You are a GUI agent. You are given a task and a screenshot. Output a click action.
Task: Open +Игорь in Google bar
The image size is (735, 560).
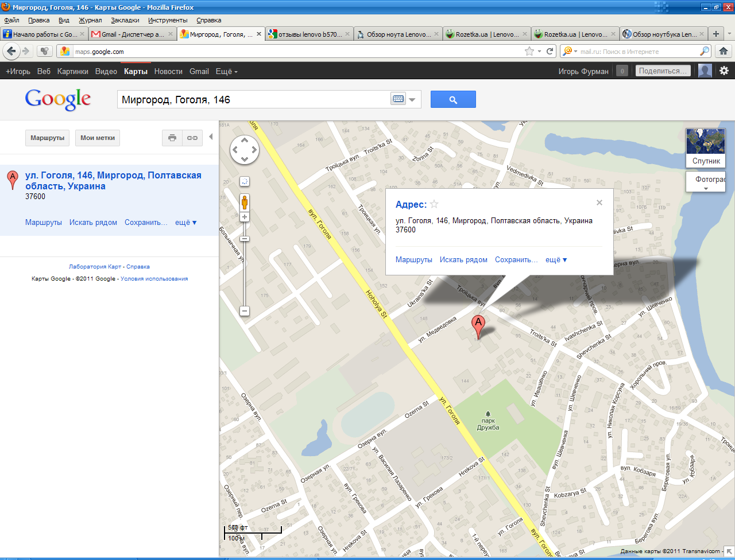pos(18,71)
